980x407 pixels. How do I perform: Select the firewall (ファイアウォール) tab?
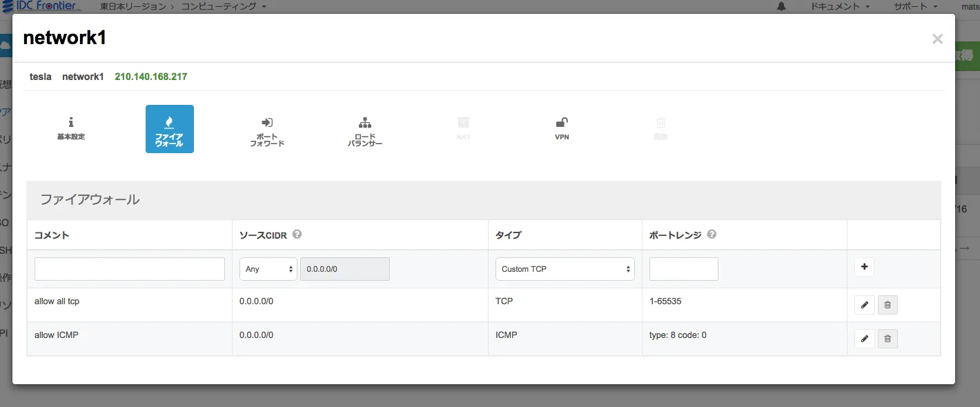(170, 129)
